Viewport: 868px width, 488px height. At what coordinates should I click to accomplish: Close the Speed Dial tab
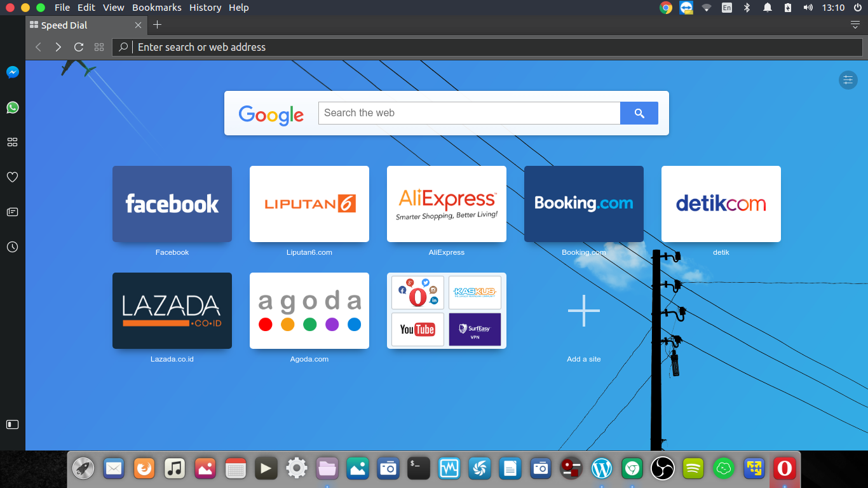point(139,25)
